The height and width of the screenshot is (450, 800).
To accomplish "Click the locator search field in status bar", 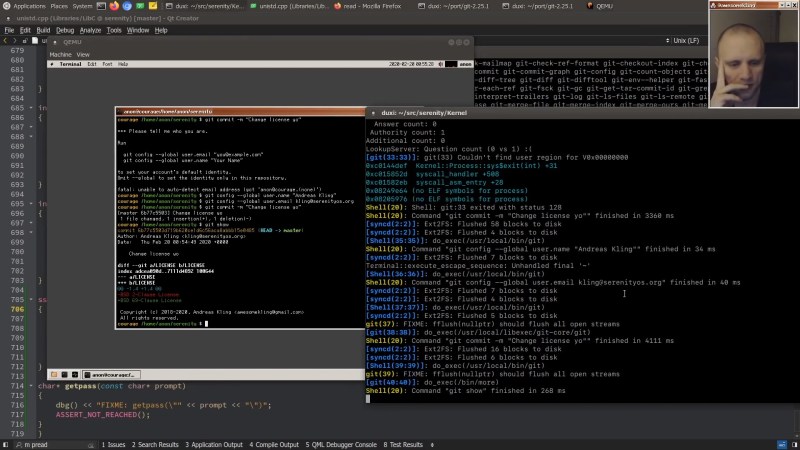I will [50, 444].
